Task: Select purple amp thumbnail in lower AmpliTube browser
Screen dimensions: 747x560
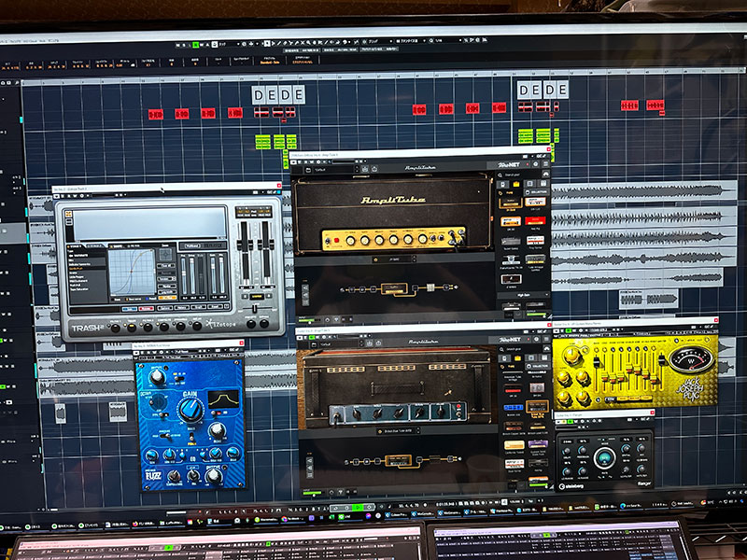Action: (x=538, y=444)
